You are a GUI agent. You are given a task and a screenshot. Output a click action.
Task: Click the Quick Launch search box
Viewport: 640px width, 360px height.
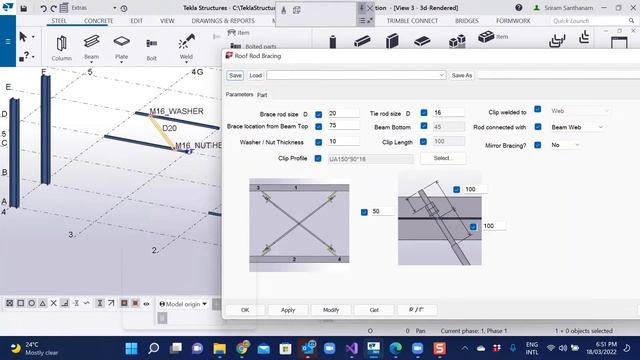pyautogui.click(x=592, y=21)
